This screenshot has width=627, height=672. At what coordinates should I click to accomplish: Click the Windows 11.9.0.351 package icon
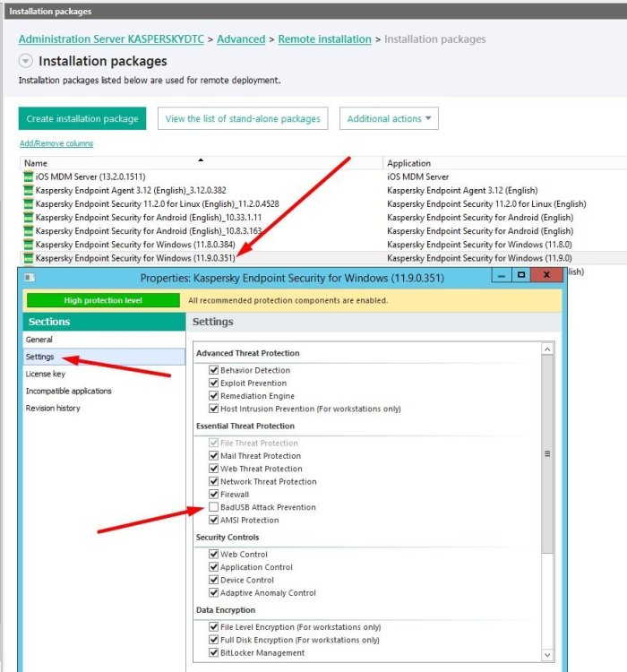[x=29, y=258]
